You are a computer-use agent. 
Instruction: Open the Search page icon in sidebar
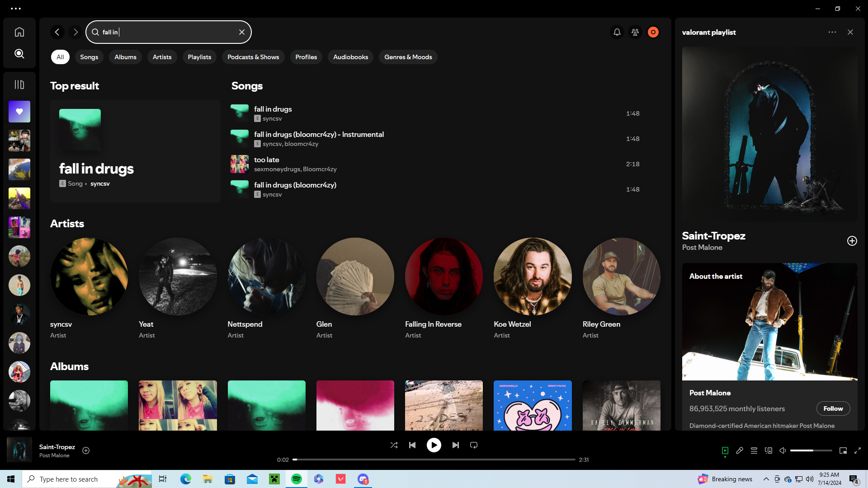tap(19, 54)
